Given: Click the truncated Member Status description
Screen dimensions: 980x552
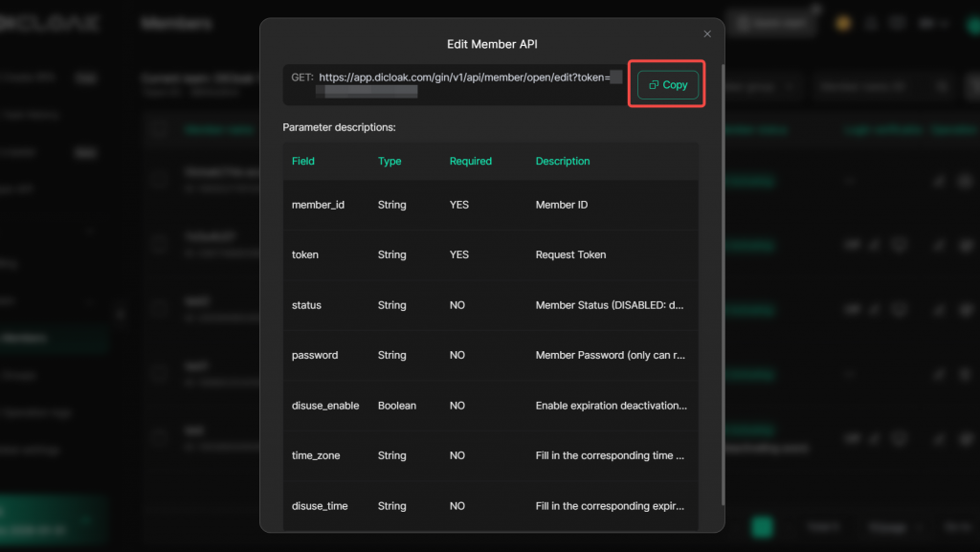Looking at the screenshot, I should [610, 305].
